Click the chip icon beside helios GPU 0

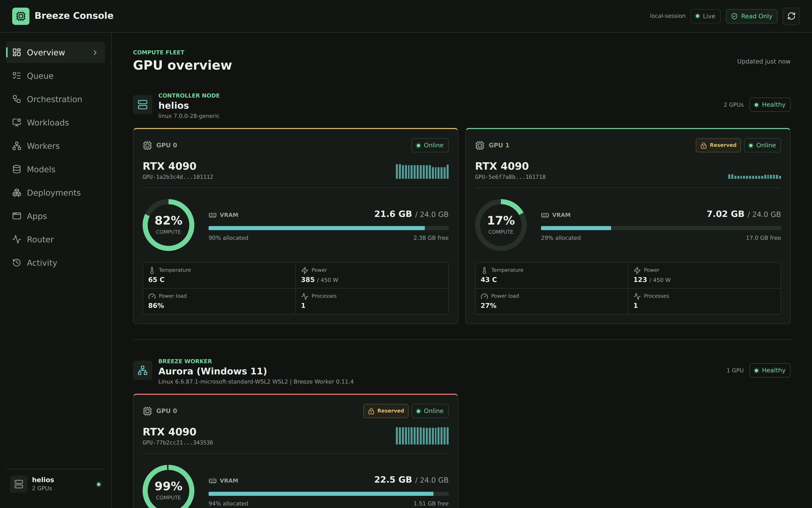coord(147,145)
